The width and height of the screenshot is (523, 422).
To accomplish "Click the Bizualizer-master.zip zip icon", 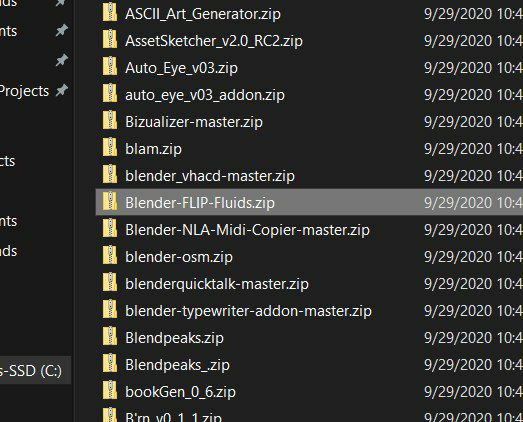I will [110, 121].
